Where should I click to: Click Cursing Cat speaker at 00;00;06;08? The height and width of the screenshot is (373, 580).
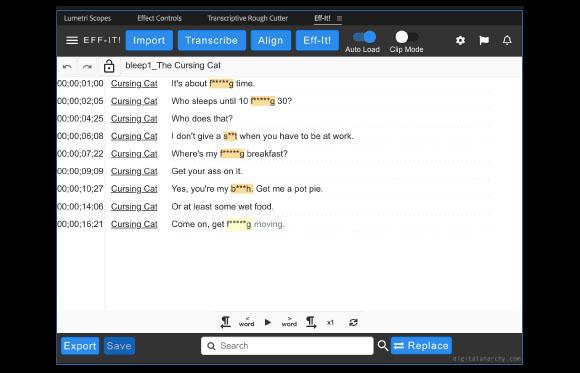pos(134,136)
